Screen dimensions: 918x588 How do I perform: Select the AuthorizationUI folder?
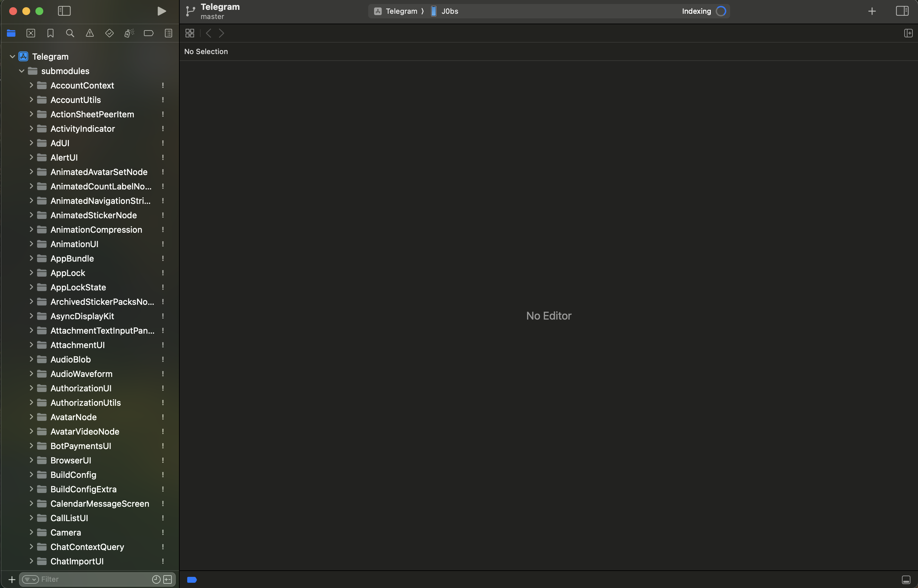coord(90,388)
